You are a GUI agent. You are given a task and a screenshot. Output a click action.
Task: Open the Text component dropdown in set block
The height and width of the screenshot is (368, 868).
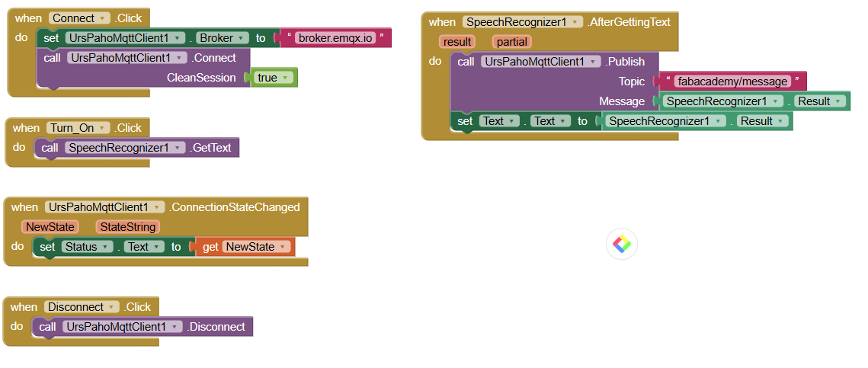click(x=500, y=121)
